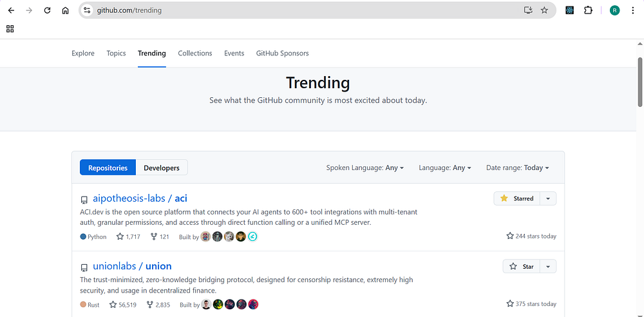The height and width of the screenshot is (317, 644).
Task: Open first contributor avatar of aci repo
Action: (205, 236)
